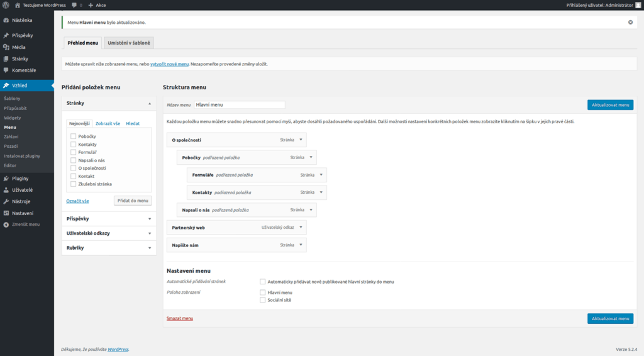Select the Zobrazit vše pages tab
644x356 pixels.
[x=108, y=124]
